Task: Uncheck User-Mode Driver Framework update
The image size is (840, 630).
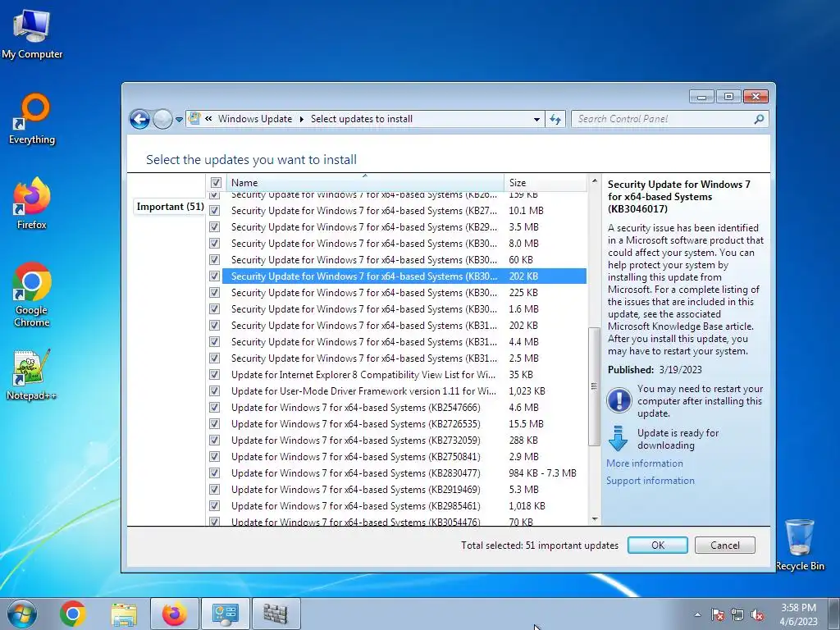Action: pyautogui.click(x=214, y=391)
